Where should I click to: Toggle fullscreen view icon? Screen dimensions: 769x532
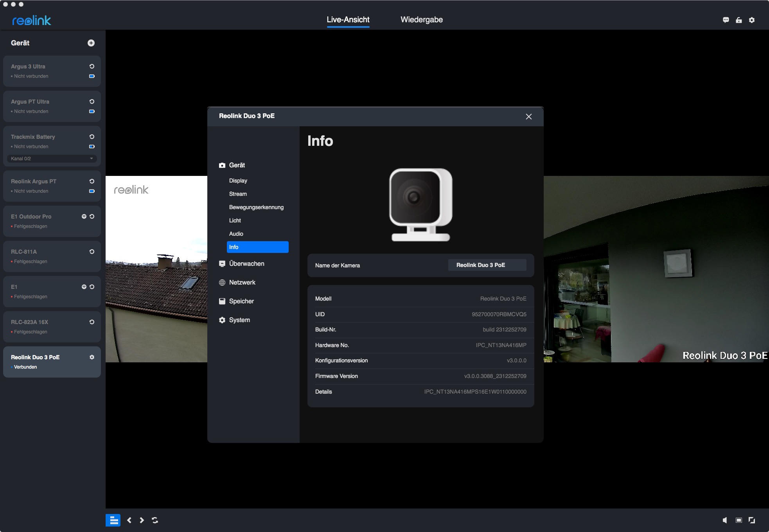click(x=752, y=520)
